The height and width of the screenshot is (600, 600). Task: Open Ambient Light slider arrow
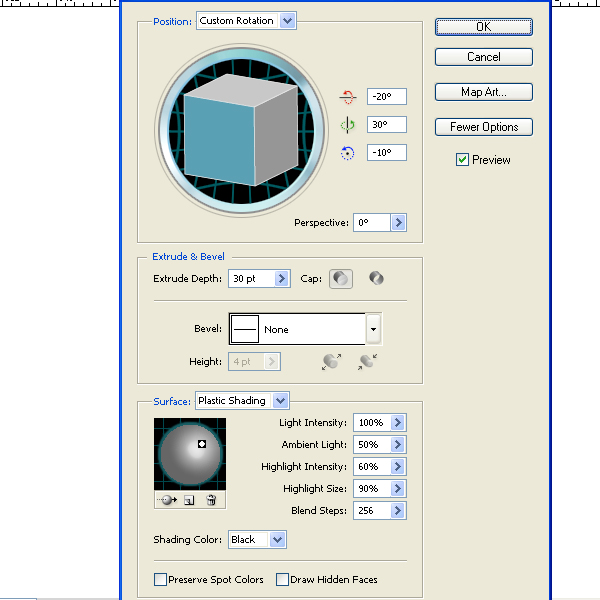[398, 444]
